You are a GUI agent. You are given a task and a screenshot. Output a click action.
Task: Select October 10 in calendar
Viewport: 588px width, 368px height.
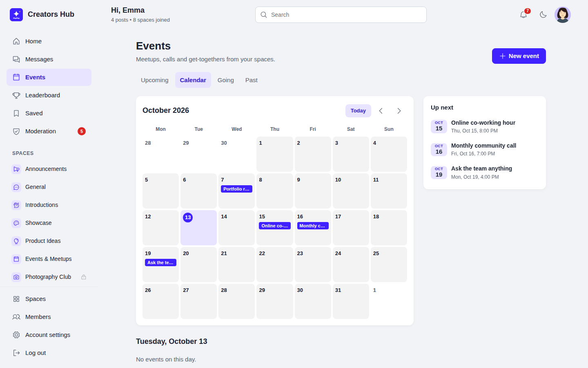(351, 191)
